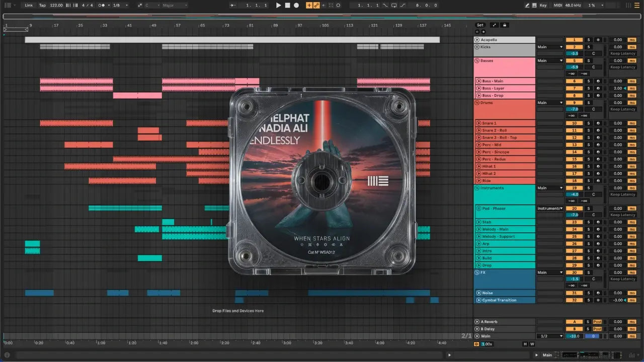Open the 1/8 quantization dropdown
The image size is (644, 362).
tap(120, 5)
